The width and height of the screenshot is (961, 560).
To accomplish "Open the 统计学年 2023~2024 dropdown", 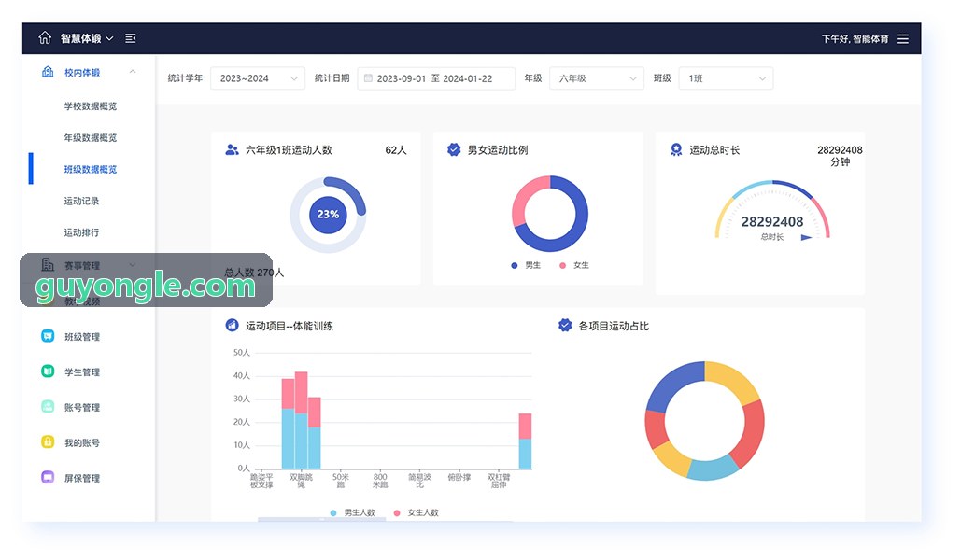I will 258,78.
